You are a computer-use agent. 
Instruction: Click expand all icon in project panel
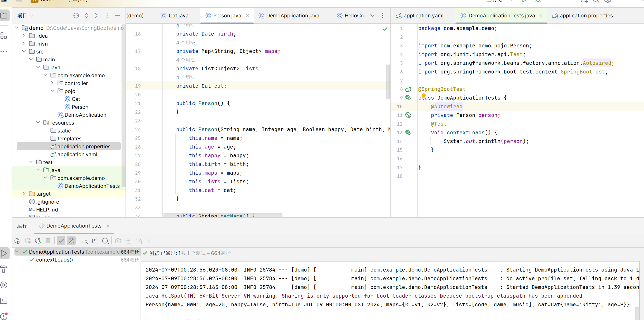[x=86, y=16]
